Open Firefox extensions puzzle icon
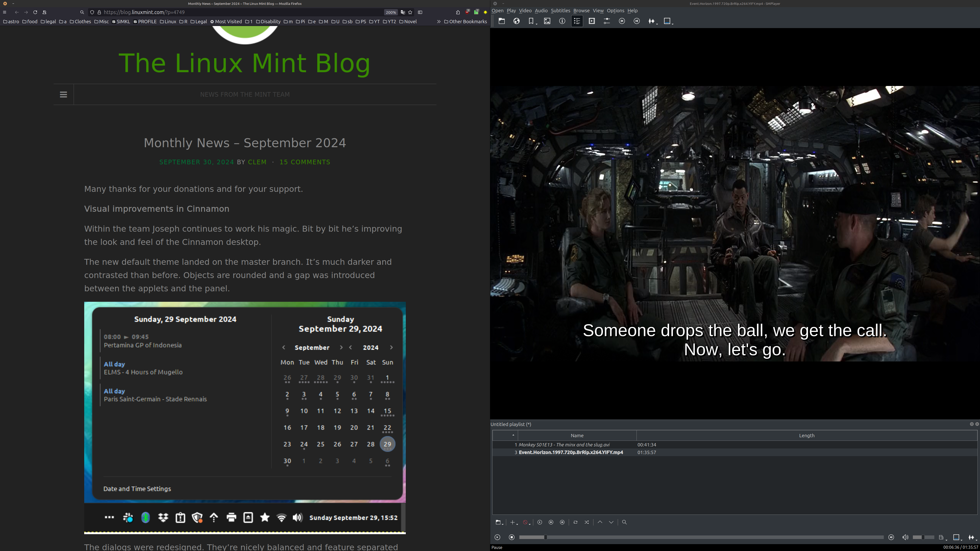The image size is (980, 551). (458, 12)
